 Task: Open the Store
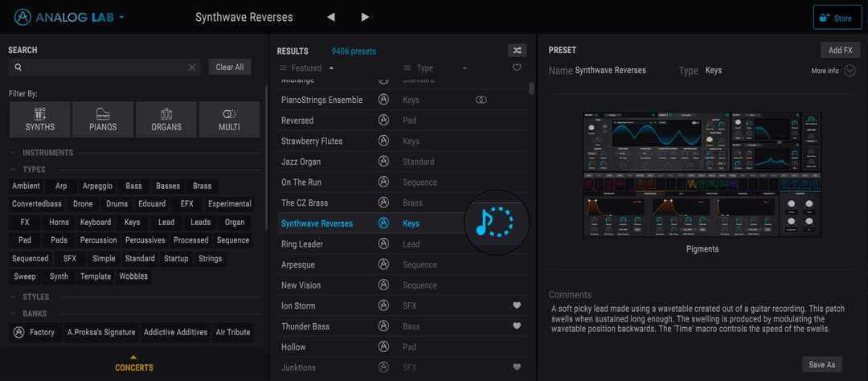pos(837,17)
